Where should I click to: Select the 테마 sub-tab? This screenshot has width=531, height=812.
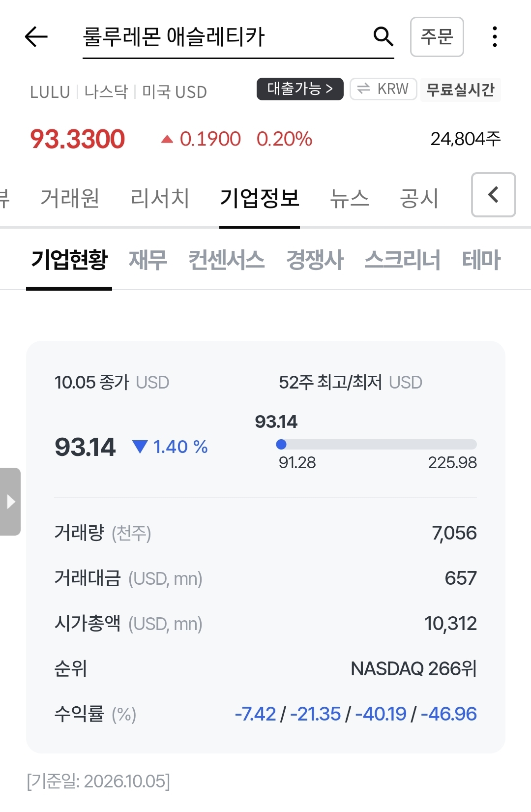pos(481,259)
